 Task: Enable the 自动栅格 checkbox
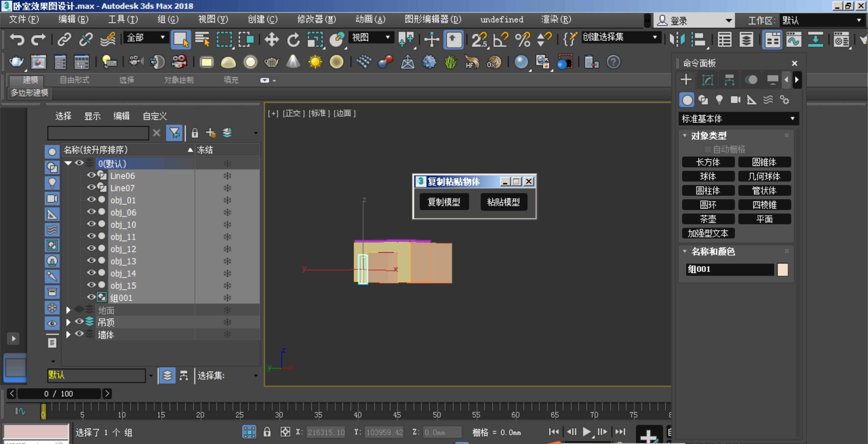(707, 149)
